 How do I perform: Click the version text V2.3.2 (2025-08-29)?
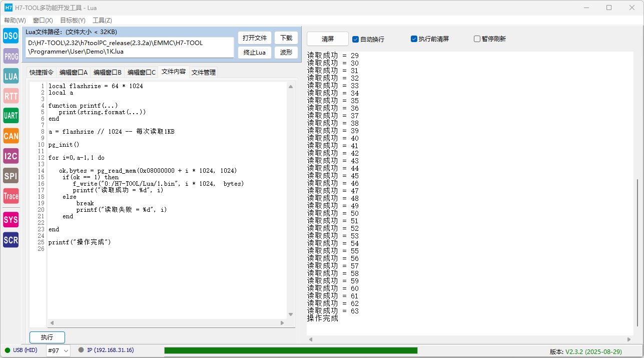594,351
